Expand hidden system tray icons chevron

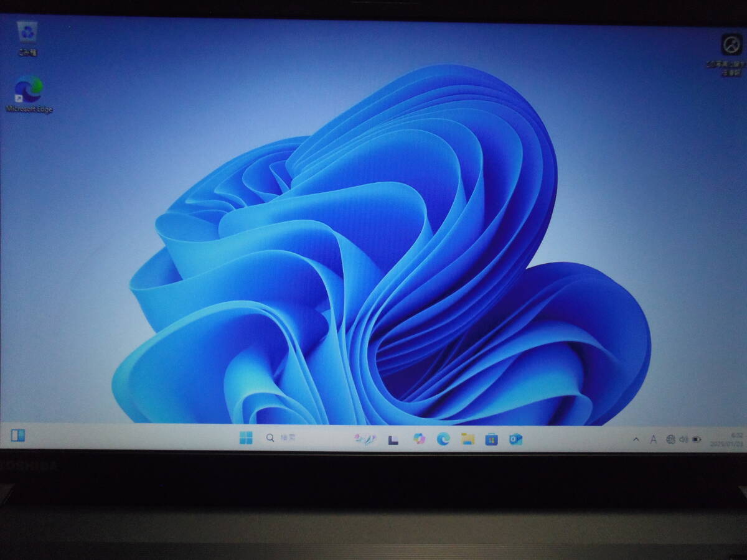[636, 439]
